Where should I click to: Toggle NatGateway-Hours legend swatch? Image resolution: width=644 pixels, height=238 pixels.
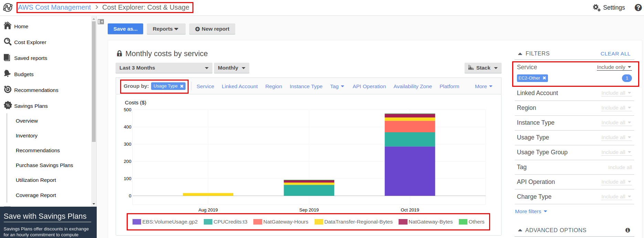257,222
